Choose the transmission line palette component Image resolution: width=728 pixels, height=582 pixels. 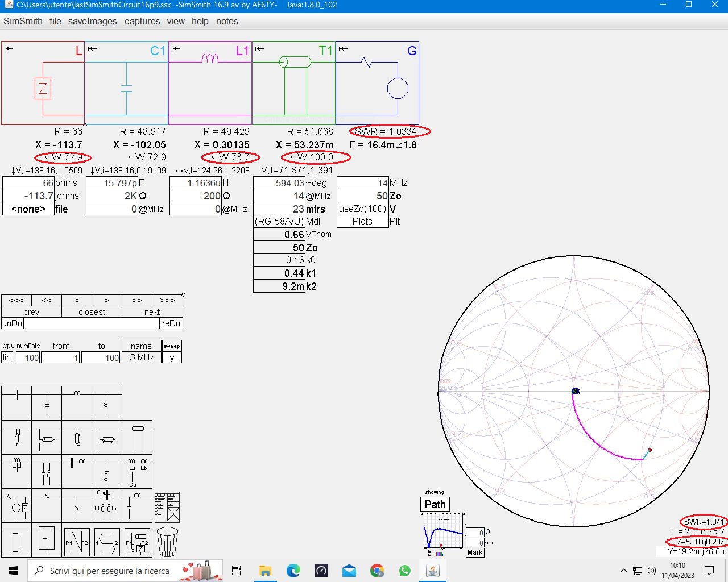coord(137,436)
